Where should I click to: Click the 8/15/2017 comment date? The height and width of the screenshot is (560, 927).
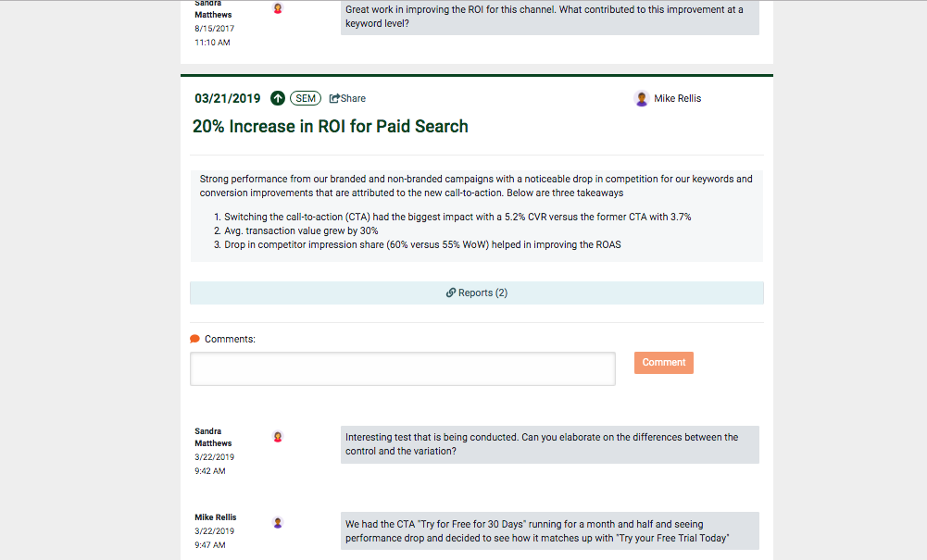[214, 29]
